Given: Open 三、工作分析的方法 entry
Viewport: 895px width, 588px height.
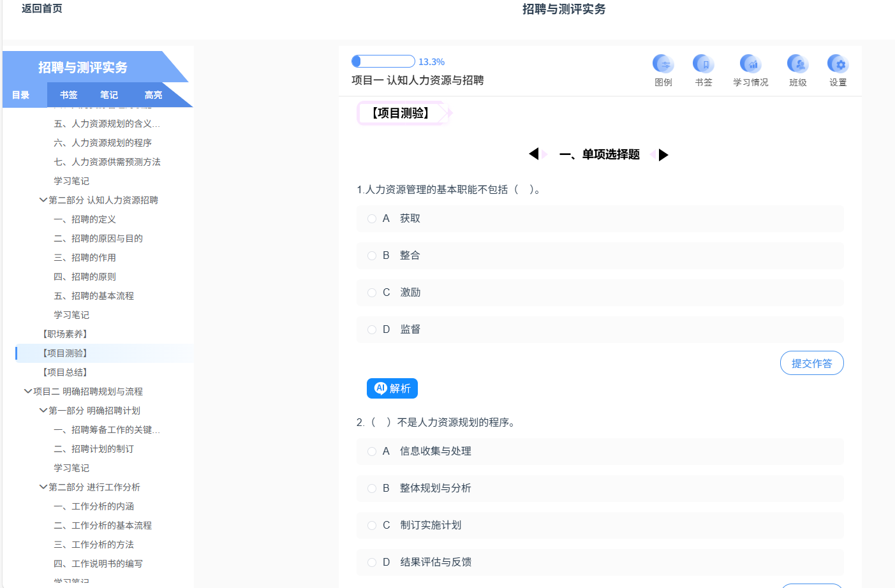Looking at the screenshot, I should click(x=94, y=545).
